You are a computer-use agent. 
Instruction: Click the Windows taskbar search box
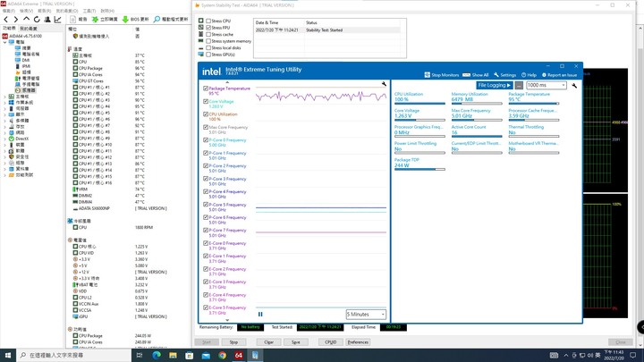coord(74,355)
